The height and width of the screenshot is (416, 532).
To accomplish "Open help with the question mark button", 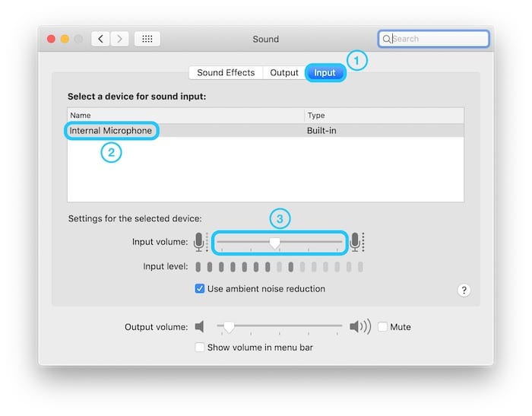I will point(464,290).
